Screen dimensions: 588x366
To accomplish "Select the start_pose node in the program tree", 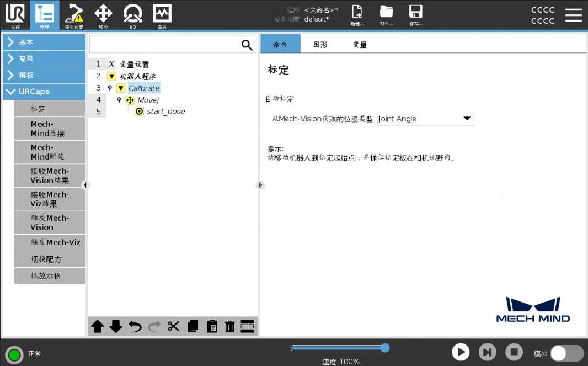I will coord(167,111).
